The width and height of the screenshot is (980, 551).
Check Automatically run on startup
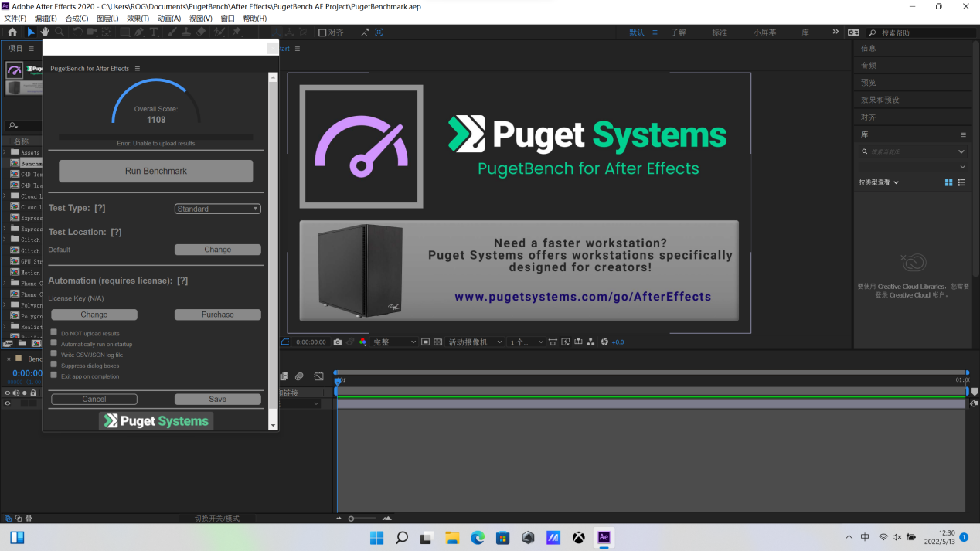[x=54, y=343]
